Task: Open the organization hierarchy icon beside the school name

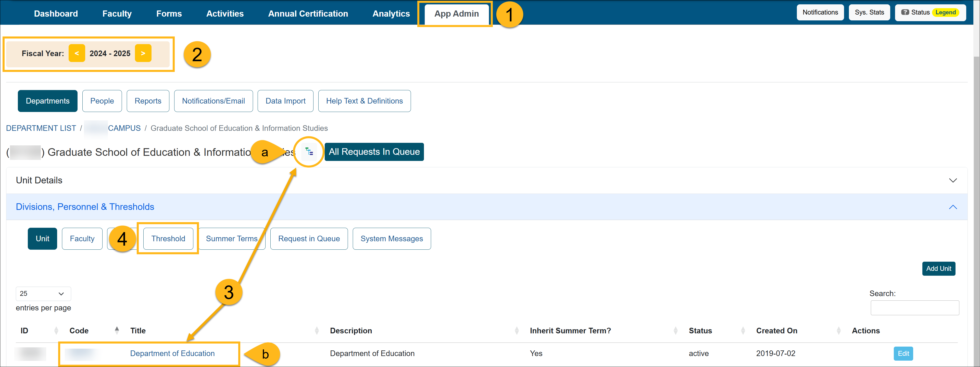Action: pos(309,151)
